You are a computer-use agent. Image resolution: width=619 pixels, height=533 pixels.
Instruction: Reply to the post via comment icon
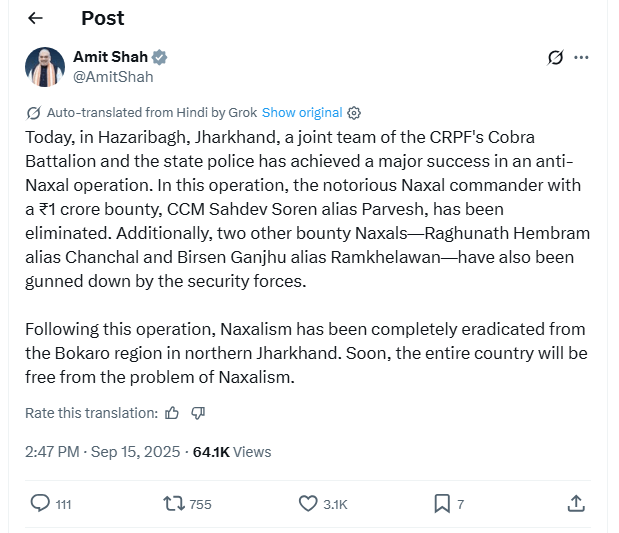point(41,504)
